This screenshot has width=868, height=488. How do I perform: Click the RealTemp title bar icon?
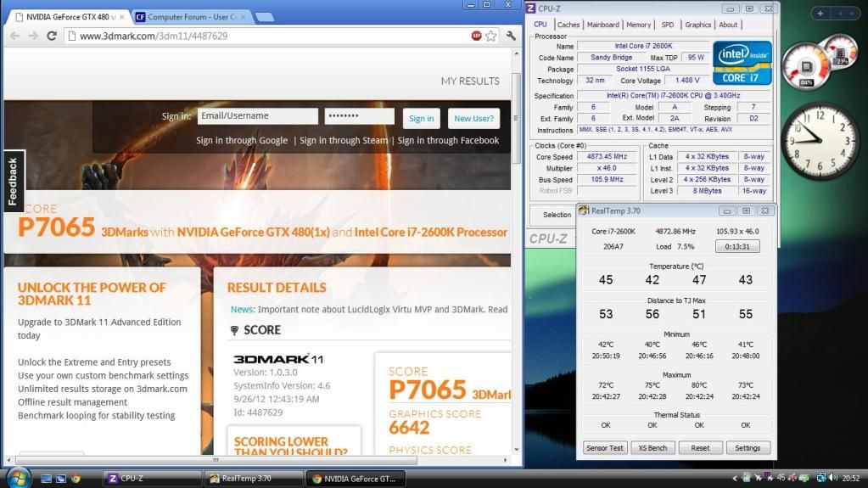coord(584,210)
